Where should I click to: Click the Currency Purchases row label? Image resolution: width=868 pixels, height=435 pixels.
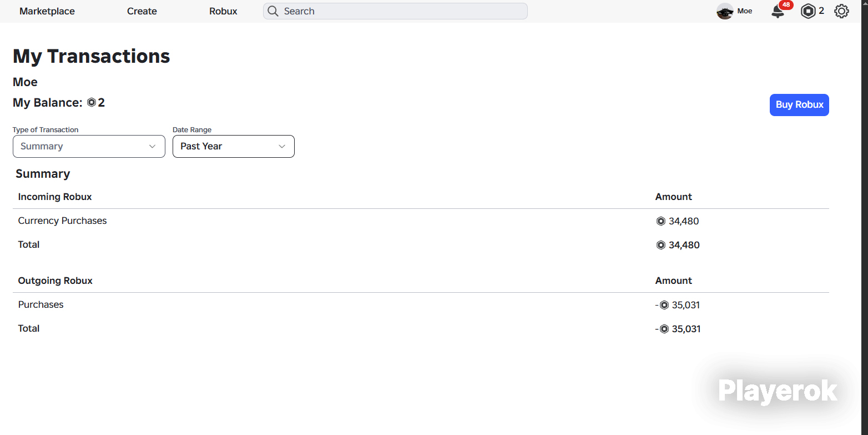click(x=62, y=221)
